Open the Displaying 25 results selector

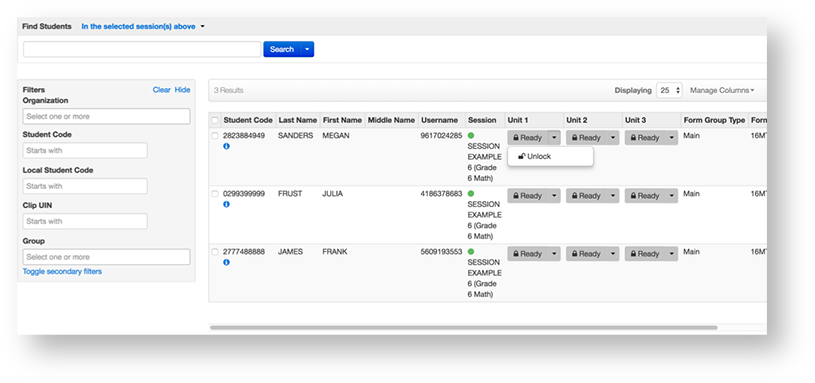(x=669, y=90)
